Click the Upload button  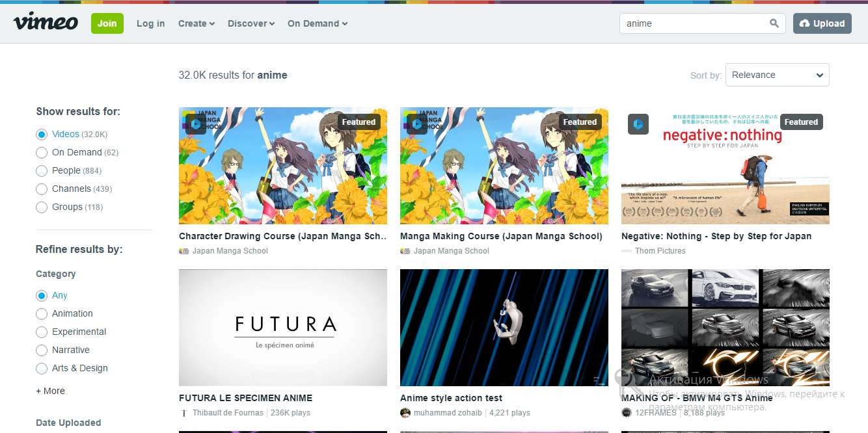point(822,23)
